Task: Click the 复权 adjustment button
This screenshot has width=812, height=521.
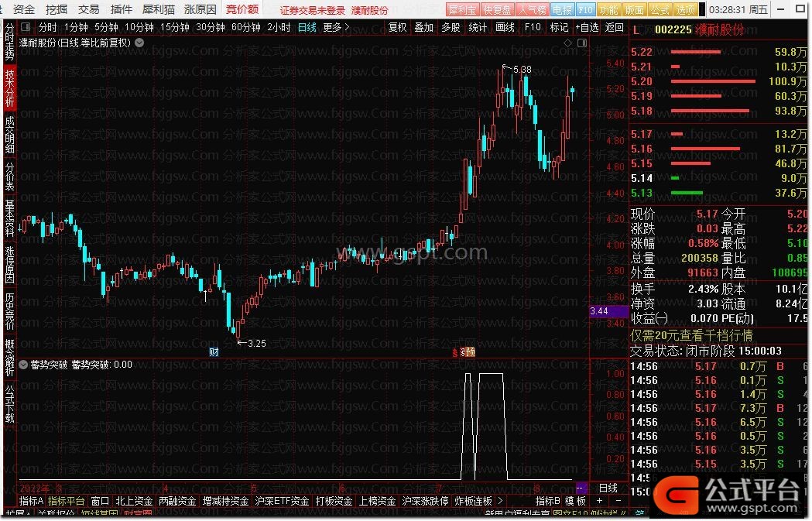Action: tap(397, 27)
